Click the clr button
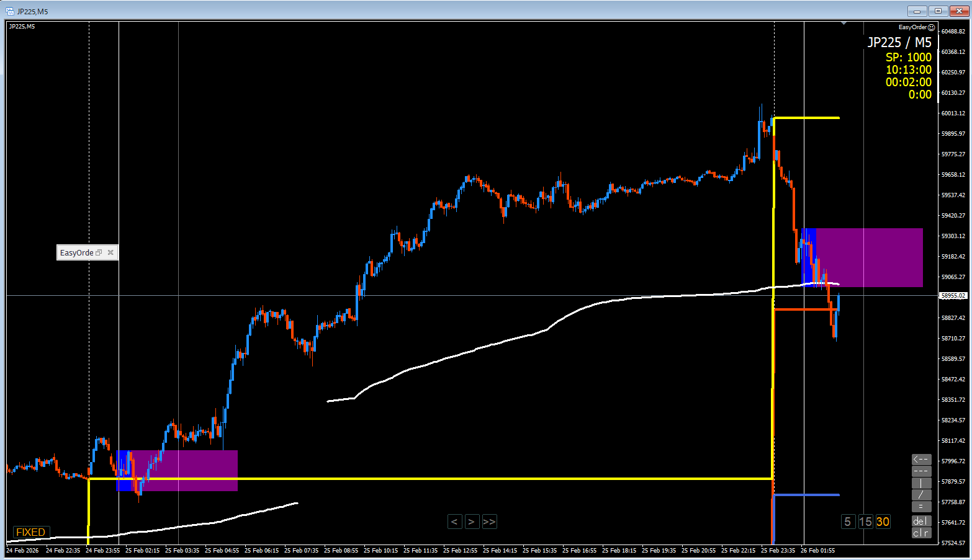Screen dimensions: 972x560 tap(921, 533)
